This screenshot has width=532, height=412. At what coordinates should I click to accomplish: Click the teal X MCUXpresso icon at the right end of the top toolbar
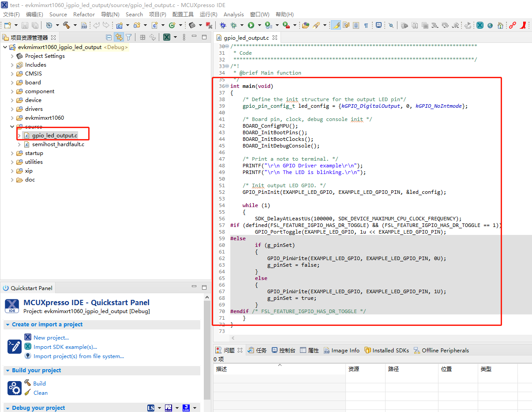coord(480,26)
